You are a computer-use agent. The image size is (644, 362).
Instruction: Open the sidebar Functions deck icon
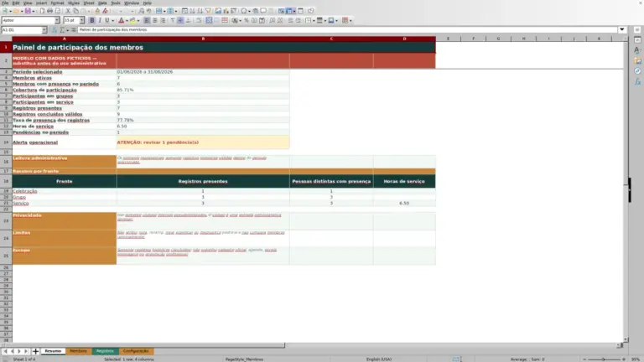637,81
